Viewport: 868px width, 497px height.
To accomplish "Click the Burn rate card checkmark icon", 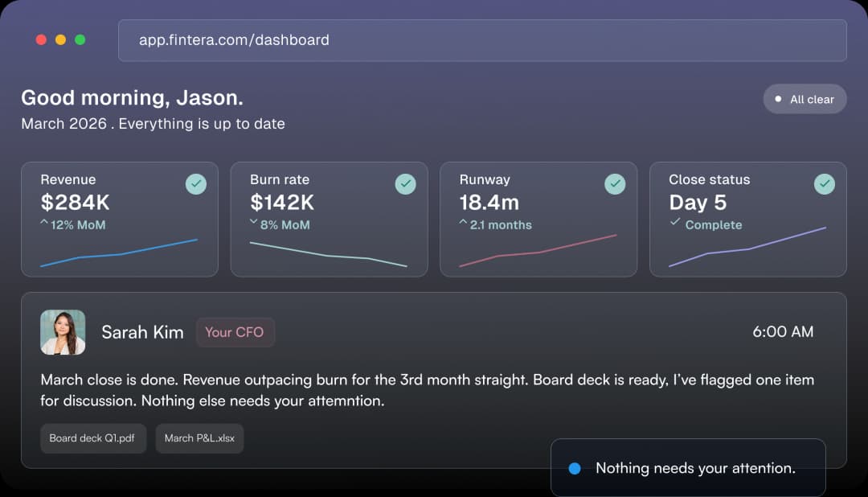I will click(x=406, y=184).
